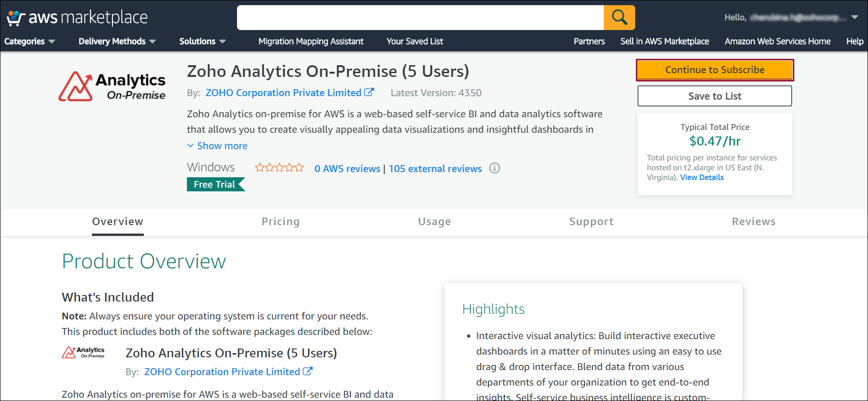Click the Zoho Analytics On-Premise header logo
The height and width of the screenshot is (401, 868).
[x=112, y=86]
